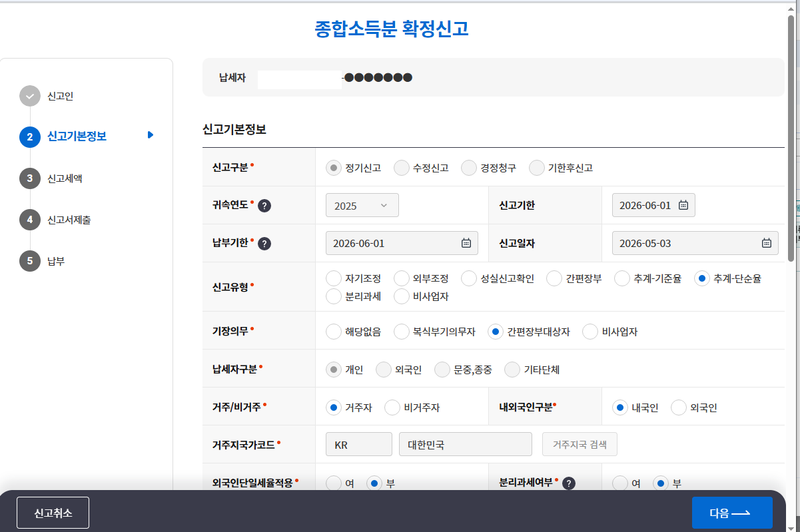The image size is (800, 532).
Task: Select 성실신고확인 as 신고유형
Action: pyautogui.click(x=469, y=278)
